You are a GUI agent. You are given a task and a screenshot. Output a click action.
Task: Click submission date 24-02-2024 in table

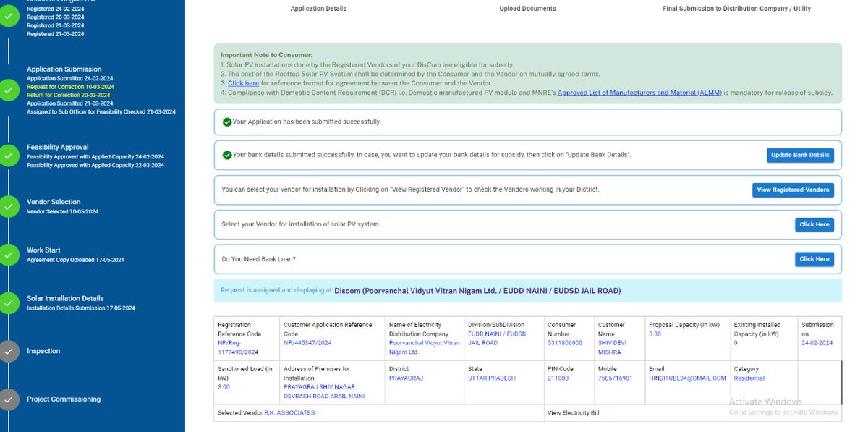[x=817, y=343]
